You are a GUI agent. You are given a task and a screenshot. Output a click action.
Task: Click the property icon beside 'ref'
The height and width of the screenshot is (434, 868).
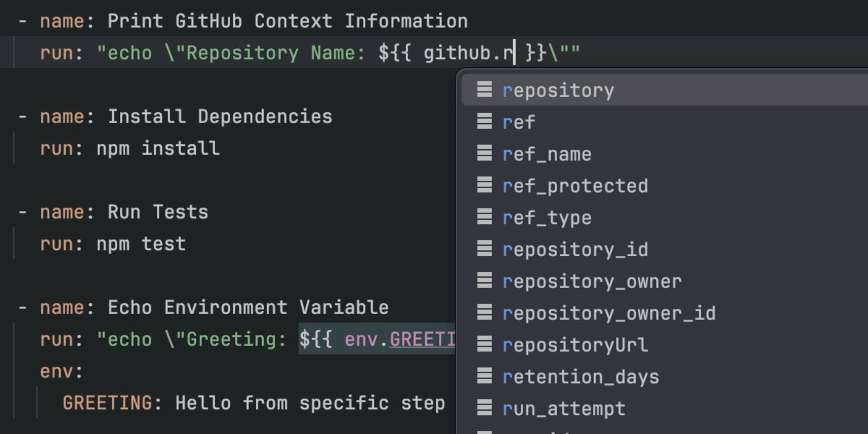click(x=484, y=121)
